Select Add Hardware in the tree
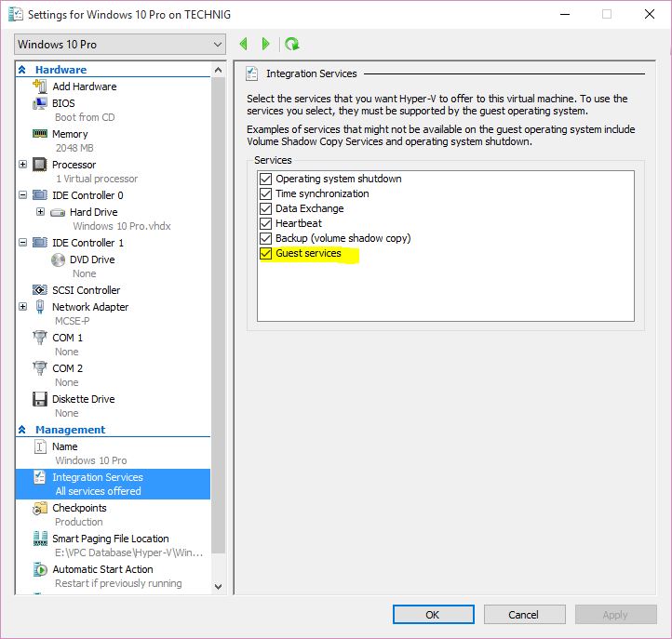The image size is (672, 639). click(x=85, y=87)
